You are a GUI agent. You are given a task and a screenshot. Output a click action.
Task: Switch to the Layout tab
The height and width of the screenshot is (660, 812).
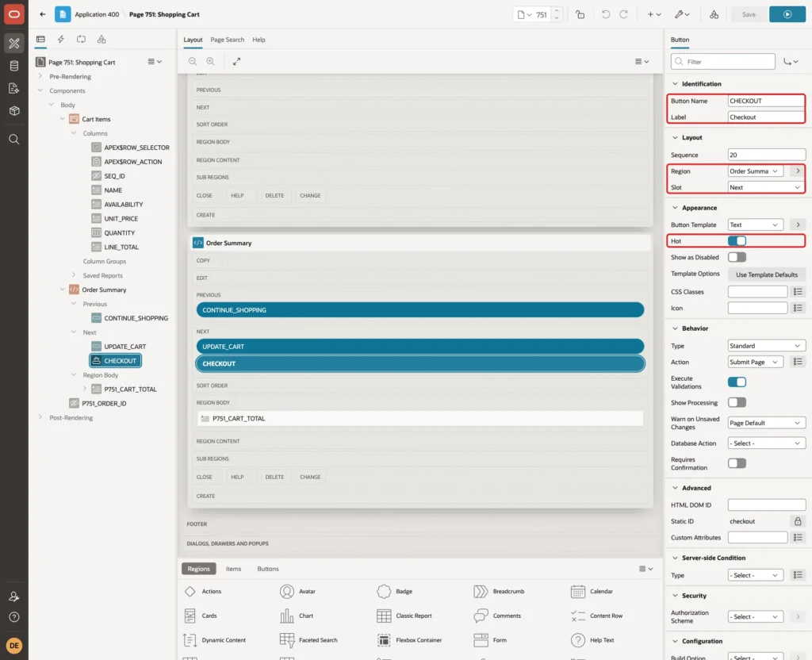pyautogui.click(x=193, y=40)
